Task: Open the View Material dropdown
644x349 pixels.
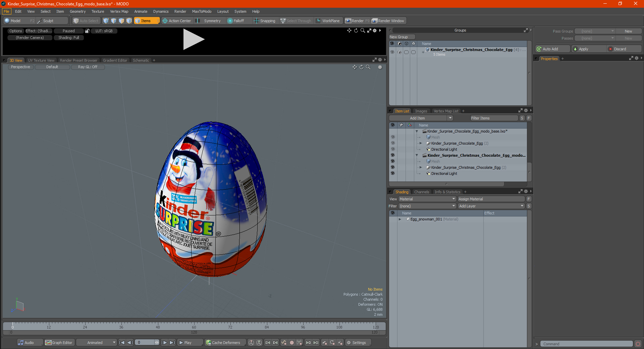Action: 427,199
